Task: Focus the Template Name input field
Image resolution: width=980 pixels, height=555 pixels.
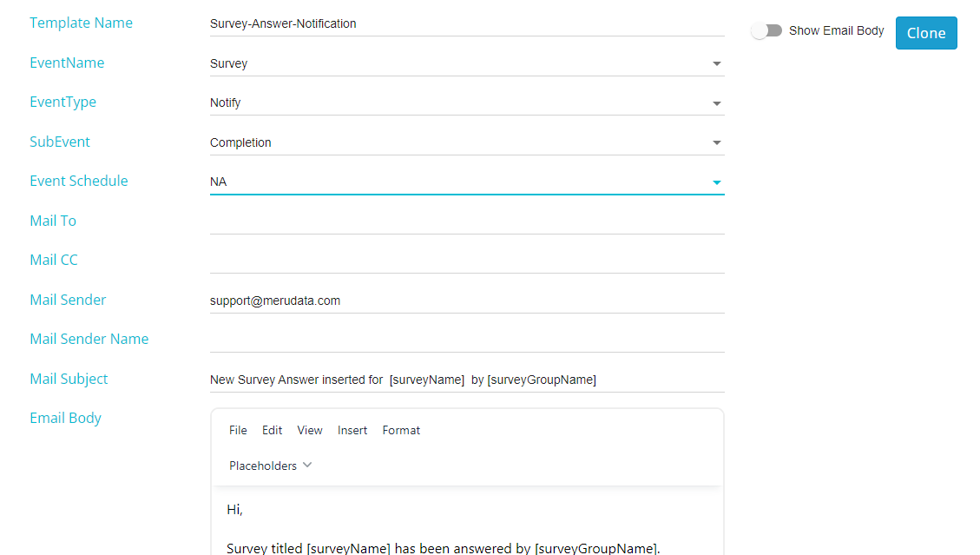Action: 467,23
